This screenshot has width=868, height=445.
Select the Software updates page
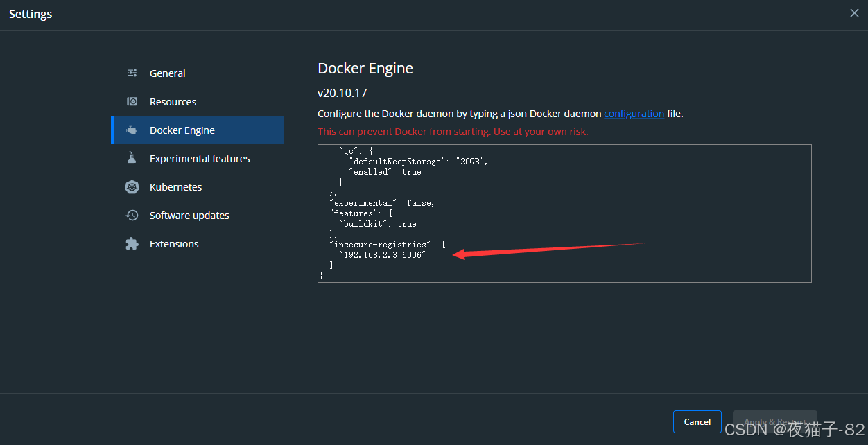pyautogui.click(x=189, y=215)
